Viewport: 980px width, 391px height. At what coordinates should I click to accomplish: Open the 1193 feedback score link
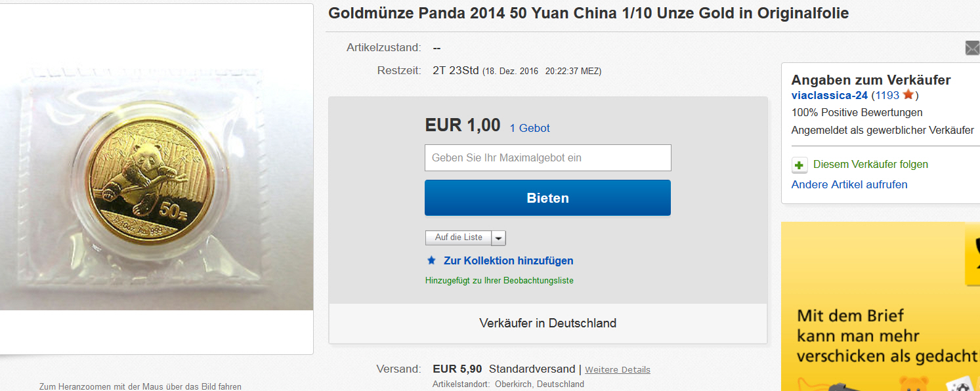[x=887, y=96]
